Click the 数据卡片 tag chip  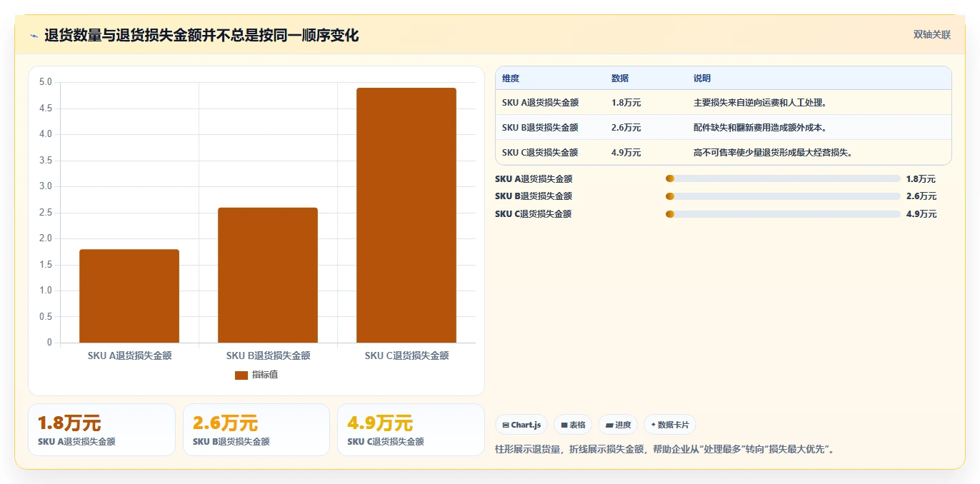coord(670,425)
